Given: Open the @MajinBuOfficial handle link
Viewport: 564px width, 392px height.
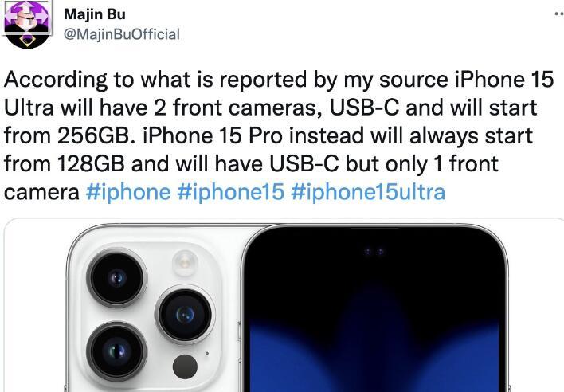Looking at the screenshot, I should pyautogui.click(x=122, y=34).
